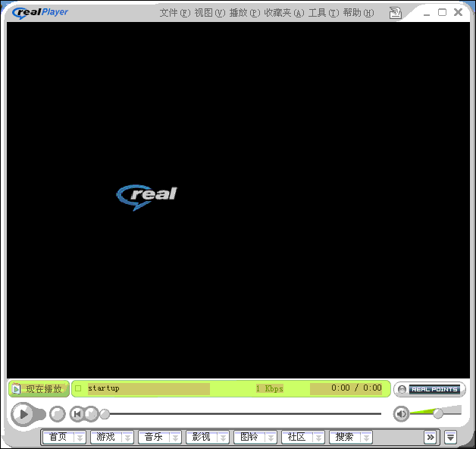Close the RealPlayer window

pos(458,12)
